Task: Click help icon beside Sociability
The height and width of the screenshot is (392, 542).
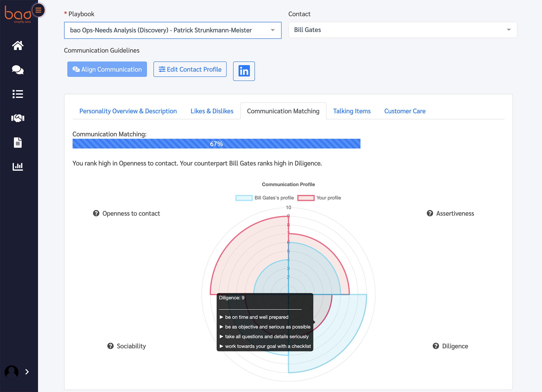Action: 111,346
